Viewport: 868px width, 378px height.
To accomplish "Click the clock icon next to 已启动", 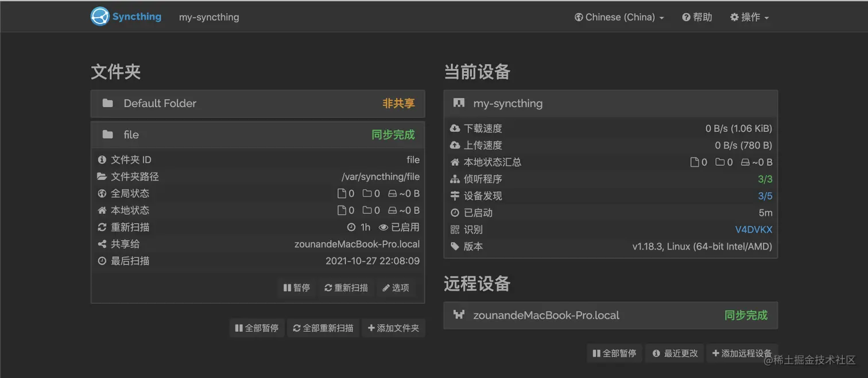I will click(455, 213).
